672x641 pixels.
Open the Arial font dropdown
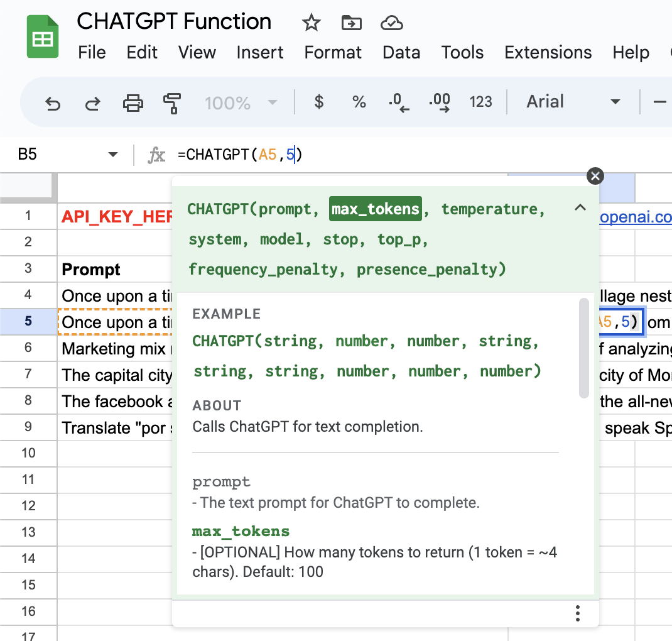[573, 102]
